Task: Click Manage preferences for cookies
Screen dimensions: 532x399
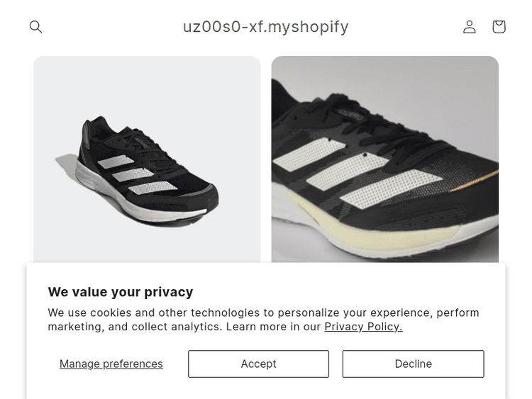Action: (x=111, y=364)
